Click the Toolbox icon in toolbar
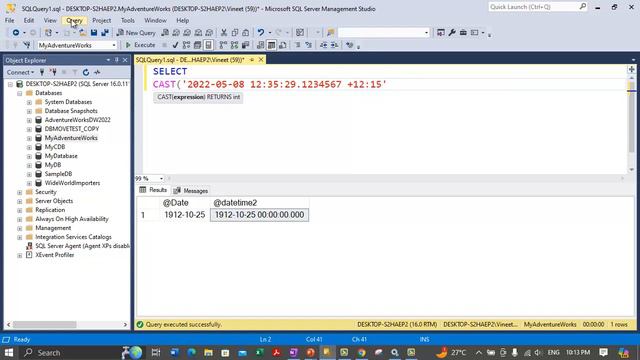 pyautogui.click(x=463, y=33)
